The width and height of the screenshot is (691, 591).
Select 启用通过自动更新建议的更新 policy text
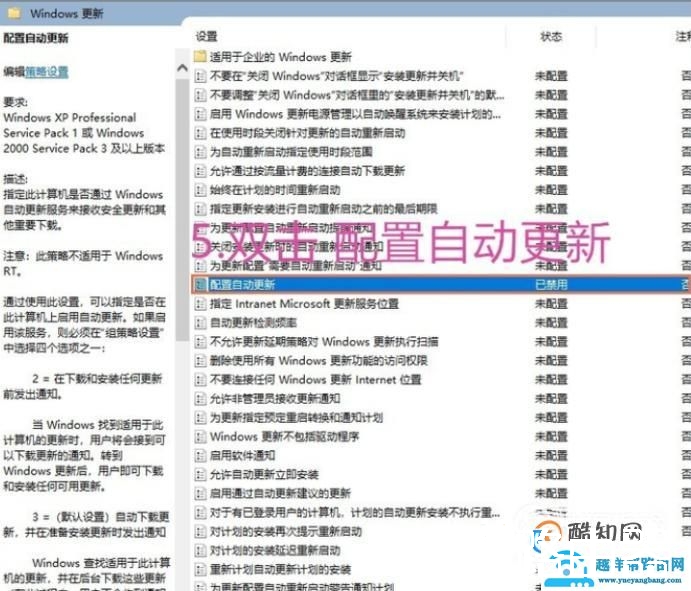click(280, 493)
